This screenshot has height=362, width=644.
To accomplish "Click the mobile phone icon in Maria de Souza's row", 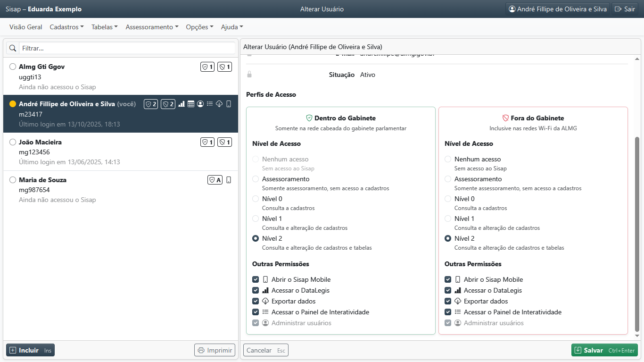I will point(229,180).
